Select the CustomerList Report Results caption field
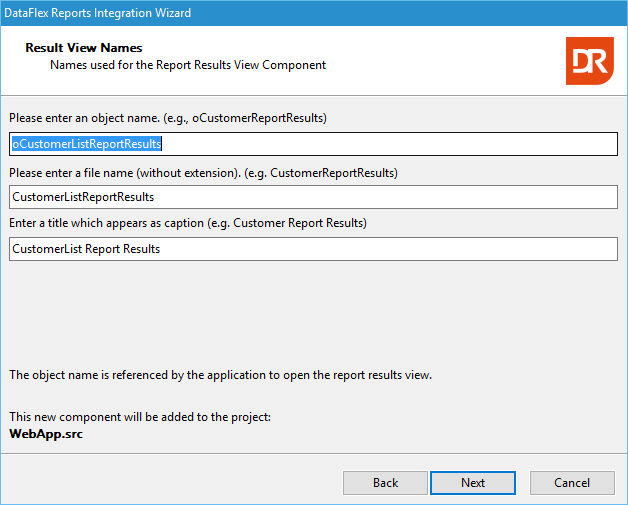628x505 pixels. [x=313, y=249]
